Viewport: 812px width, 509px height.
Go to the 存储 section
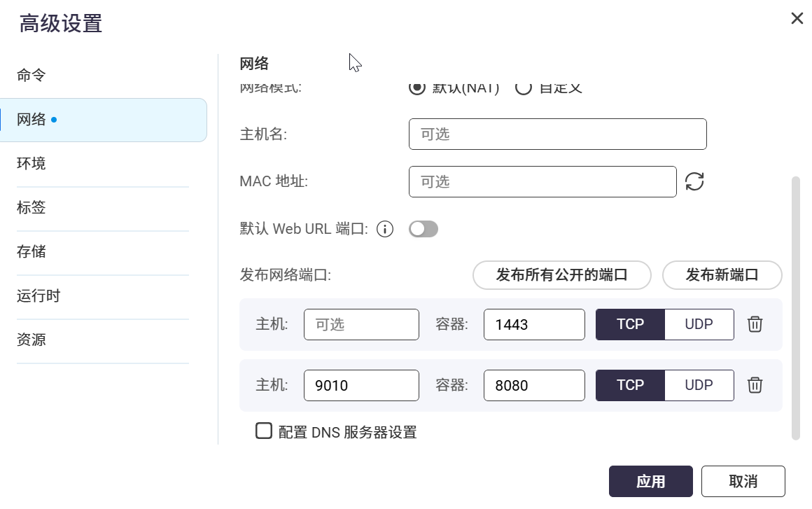31,251
